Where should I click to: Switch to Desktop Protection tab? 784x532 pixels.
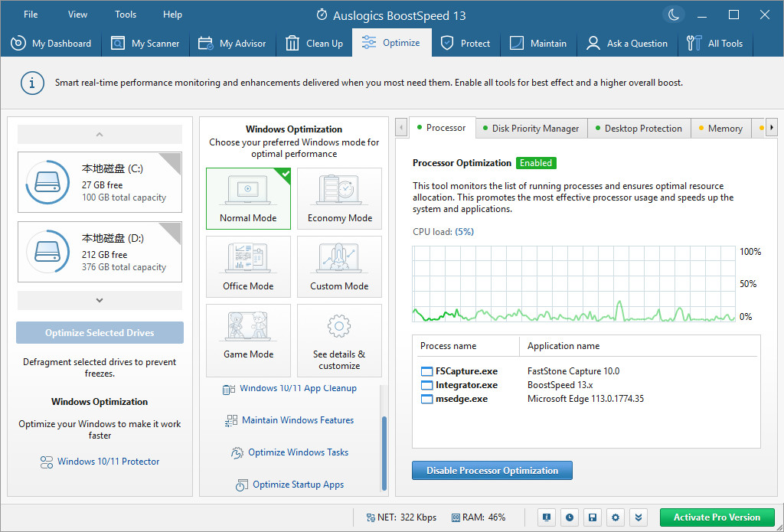click(x=639, y=129)
